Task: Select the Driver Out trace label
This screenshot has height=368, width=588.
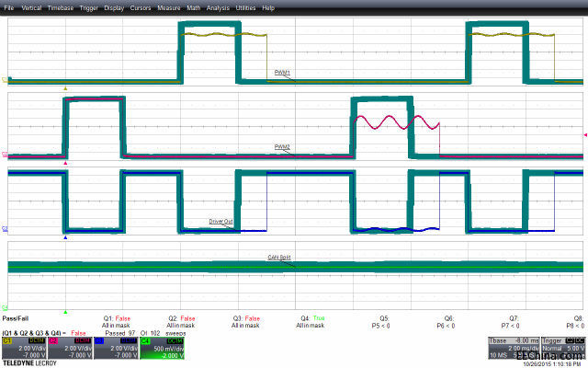Action: (x=220, y=222)
